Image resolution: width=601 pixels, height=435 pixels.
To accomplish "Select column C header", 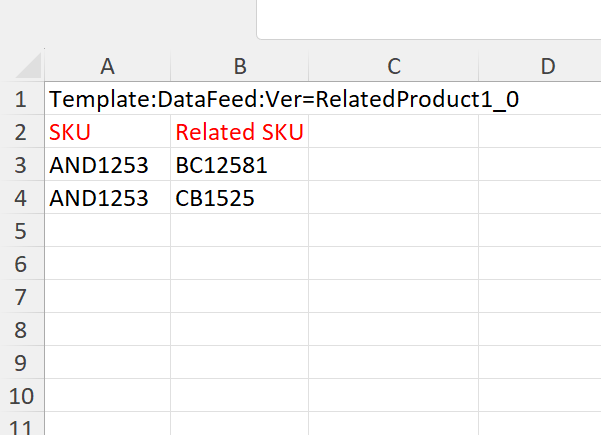I will pyautogui.click(x=394, y=66).
